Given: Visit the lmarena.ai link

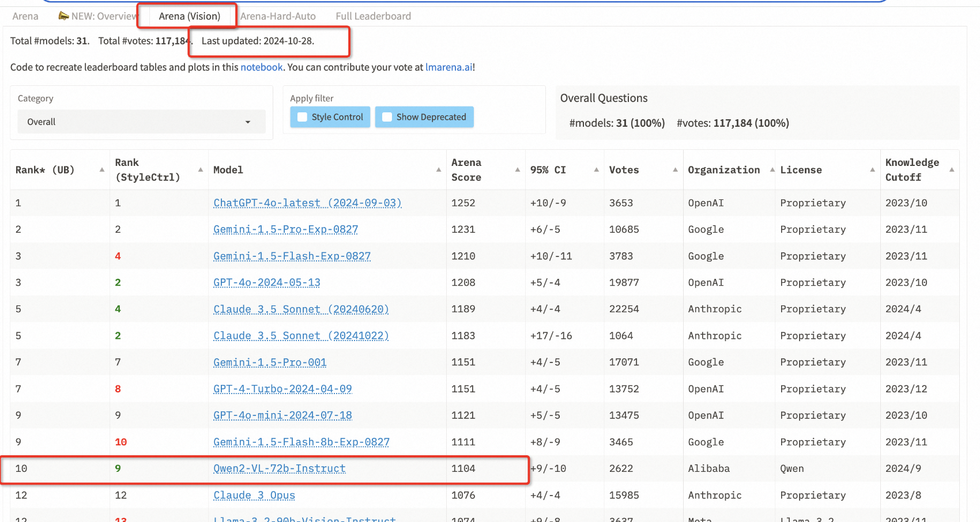Looking at the screenshot, I should pos(449,67).
